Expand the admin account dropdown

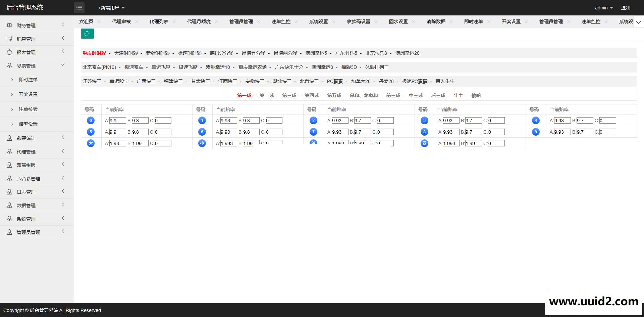(x=603, y=7)
